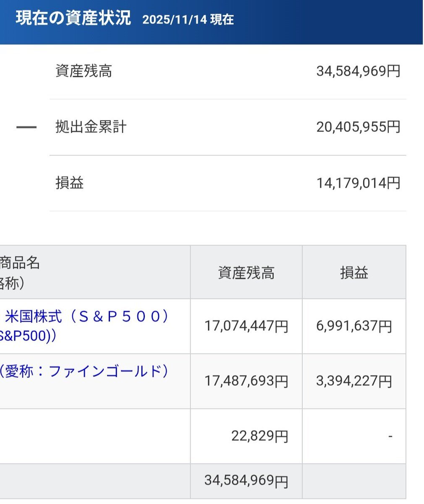This screenshot has height=504, width=424.
Task: Click the gold fund profit 3,394,227円
Action: pyautogui.click(x=354, y=381)
